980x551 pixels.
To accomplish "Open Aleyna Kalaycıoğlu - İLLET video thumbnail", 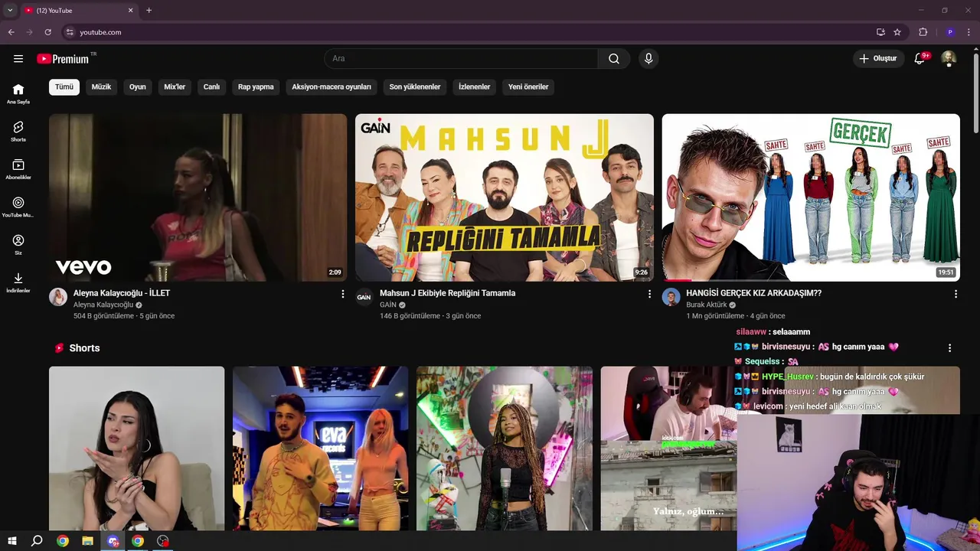I will point(198,197).
